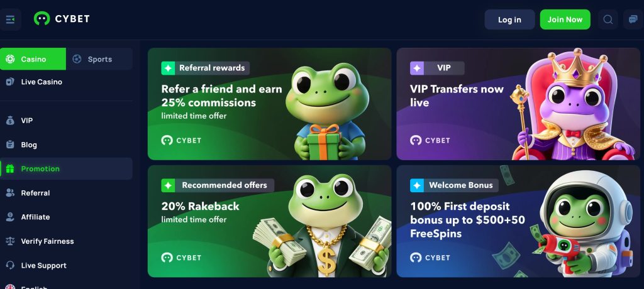Click the Log in button

coord(509,19)
